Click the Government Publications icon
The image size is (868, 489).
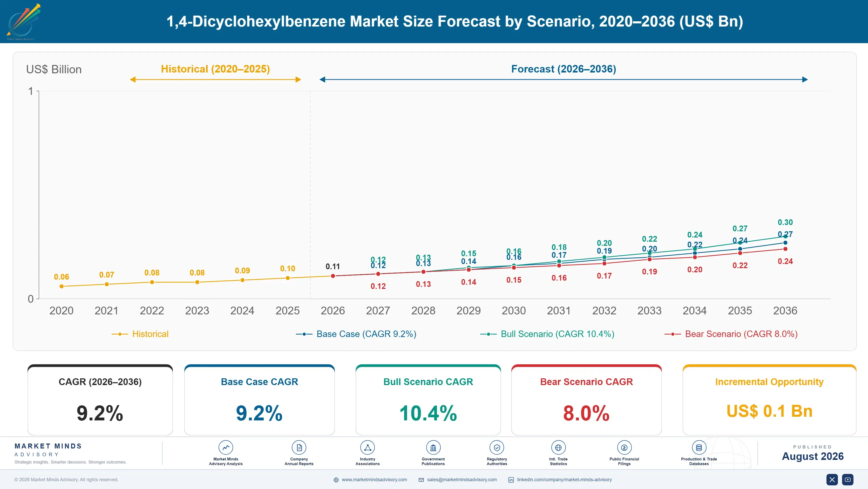coord(433,447)
